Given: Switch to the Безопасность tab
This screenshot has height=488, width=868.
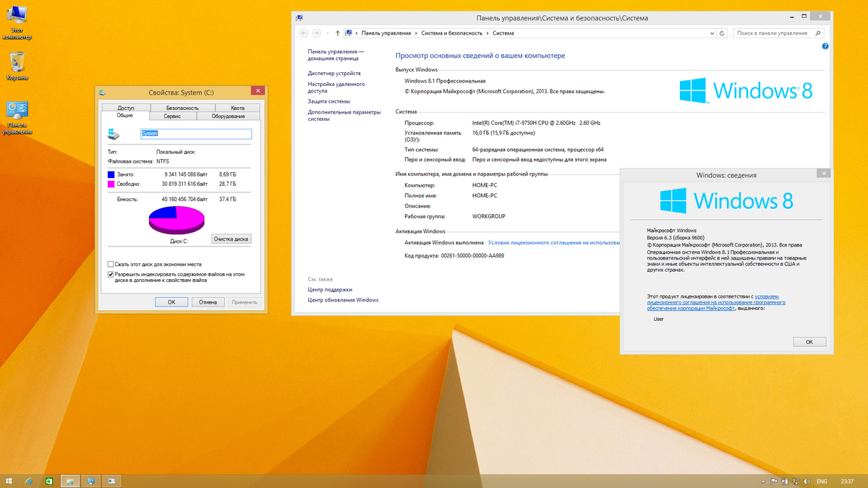Looking at the screenshot, I should click(x=182, y=108).
